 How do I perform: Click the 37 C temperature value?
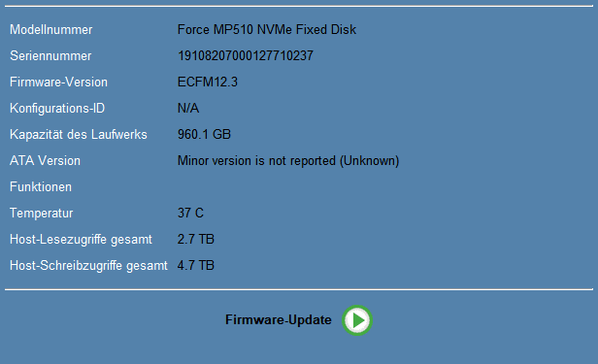[190, 214]
